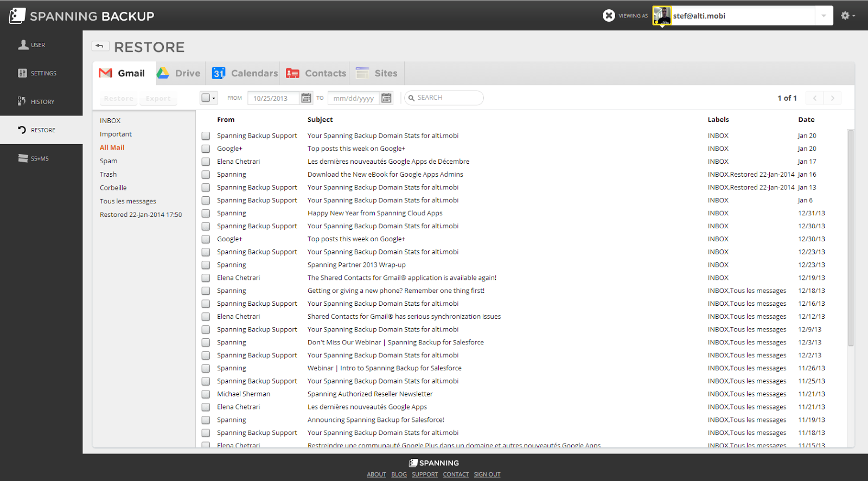Click the Google Drive triangle icon
Viewport: 868px width, 481px height.
(163, 73)
